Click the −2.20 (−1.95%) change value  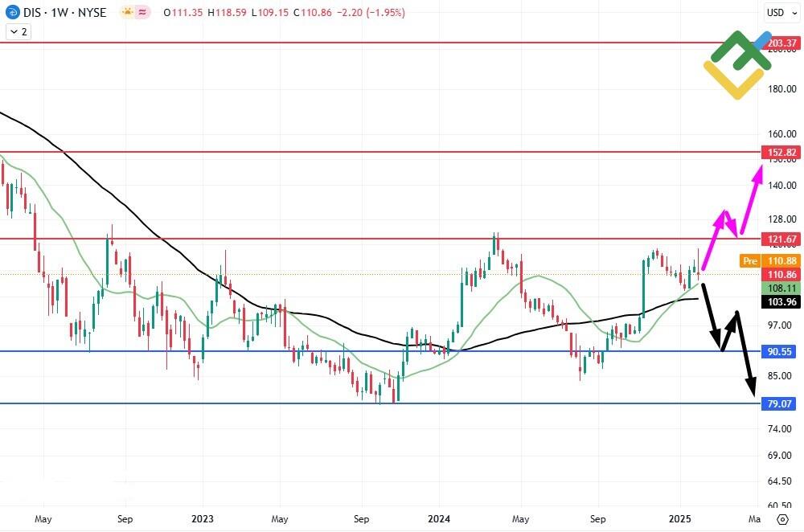point(371,12)
